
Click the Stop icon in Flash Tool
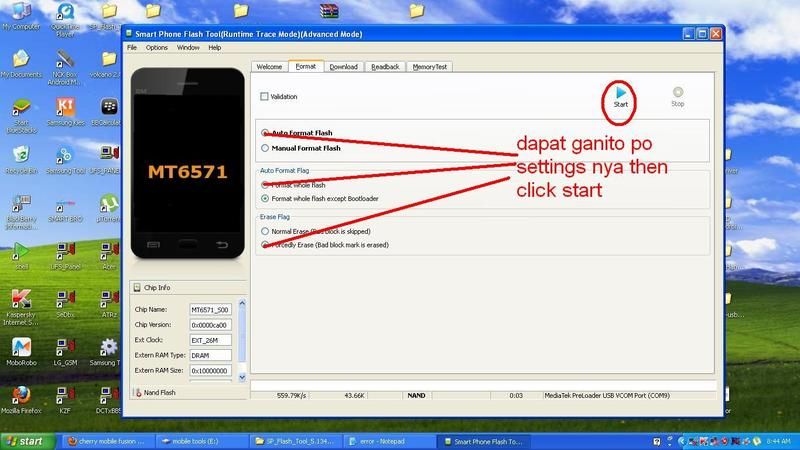point(678,92)
